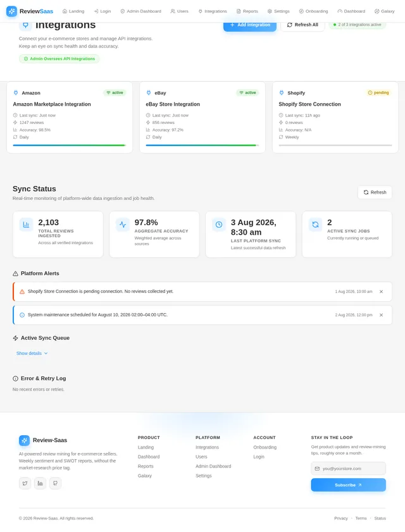The width and height of the screenshot is (405, 532).
Task: Click the Aggregate Accuracy activity icon
Action: 123,225
